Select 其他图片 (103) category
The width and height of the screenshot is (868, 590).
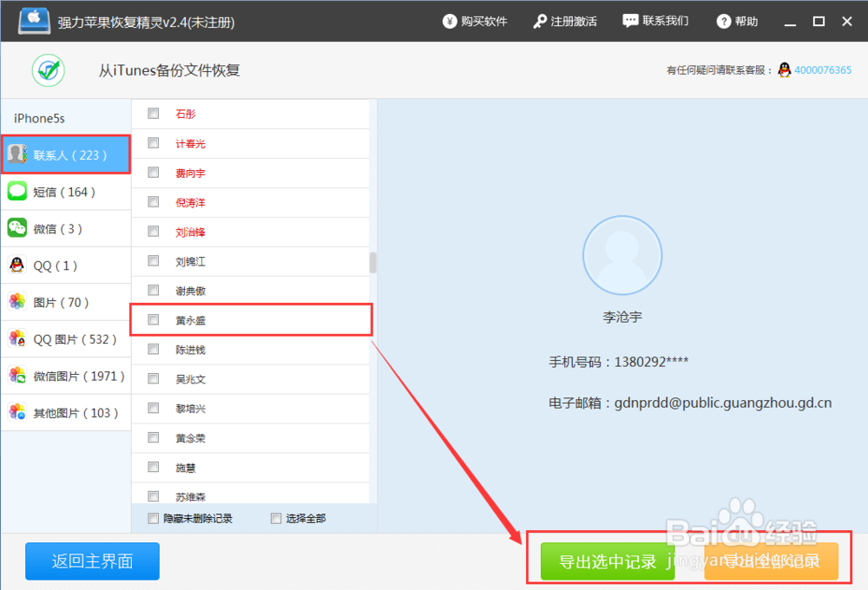coord(66,412)
